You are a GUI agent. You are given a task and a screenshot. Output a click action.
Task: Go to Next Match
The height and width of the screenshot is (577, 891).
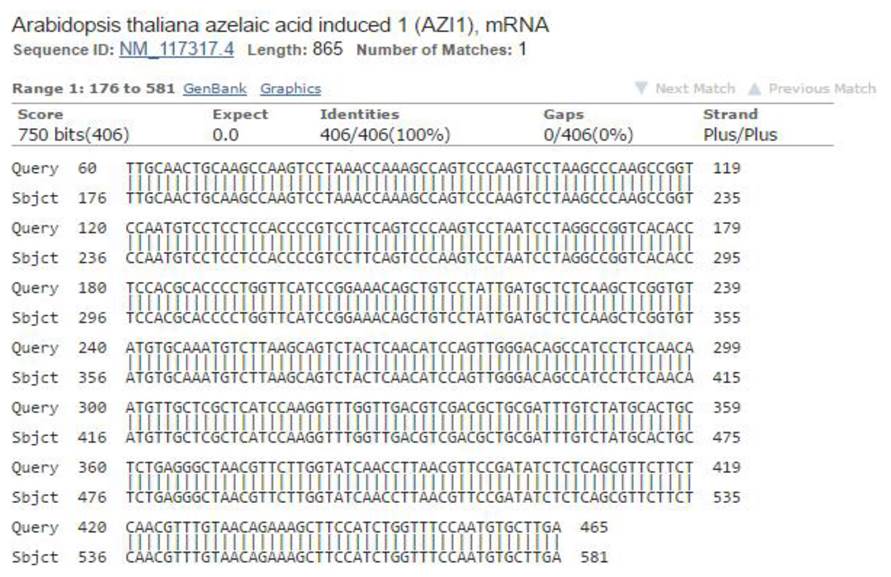pyautogui.click(x=694, y=89)
